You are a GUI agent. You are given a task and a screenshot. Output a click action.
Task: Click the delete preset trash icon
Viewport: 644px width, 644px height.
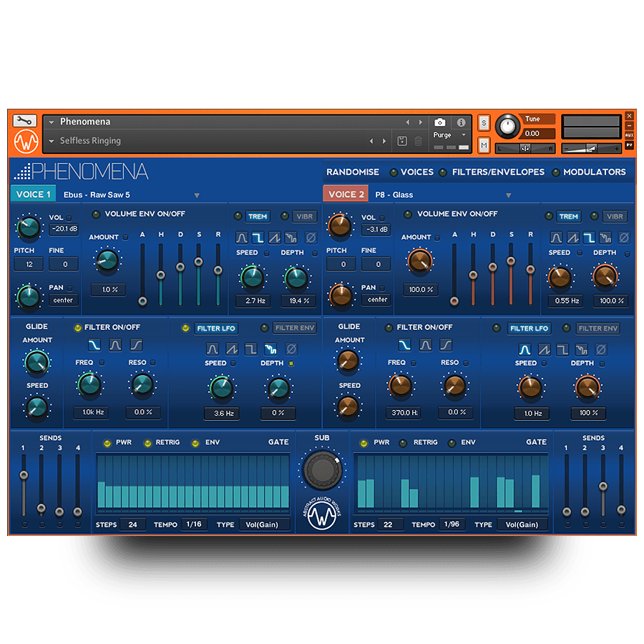click(418, 141)
